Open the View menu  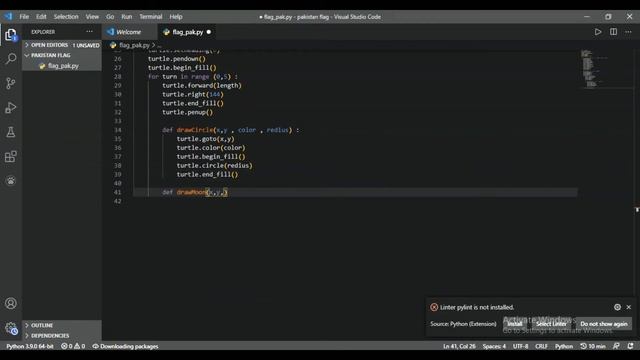click(92, 17)
